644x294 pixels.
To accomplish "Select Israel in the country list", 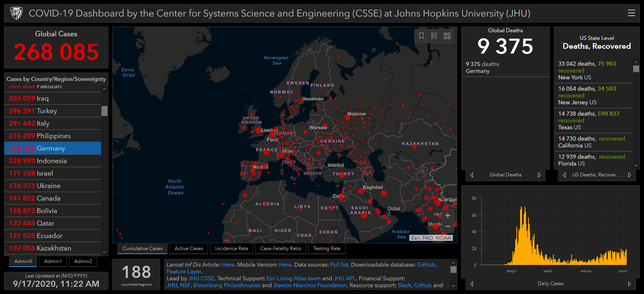I will point(53,173).
